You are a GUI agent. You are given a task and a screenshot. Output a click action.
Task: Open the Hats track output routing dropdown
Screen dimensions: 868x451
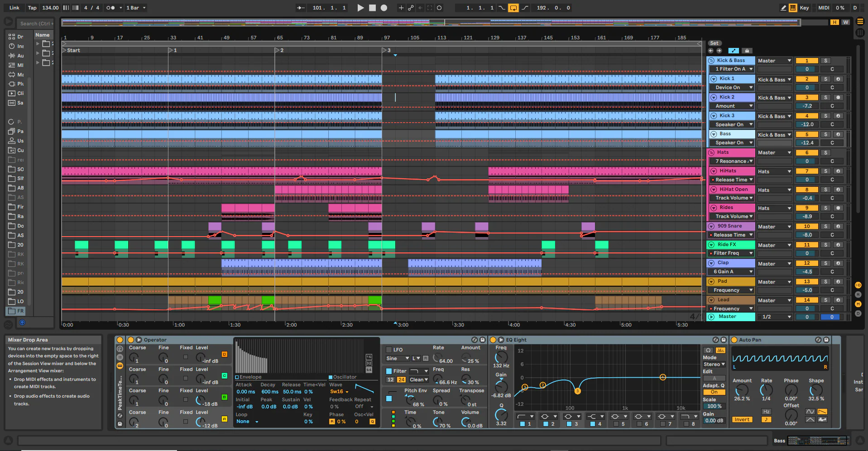click(x=774, y=152)
